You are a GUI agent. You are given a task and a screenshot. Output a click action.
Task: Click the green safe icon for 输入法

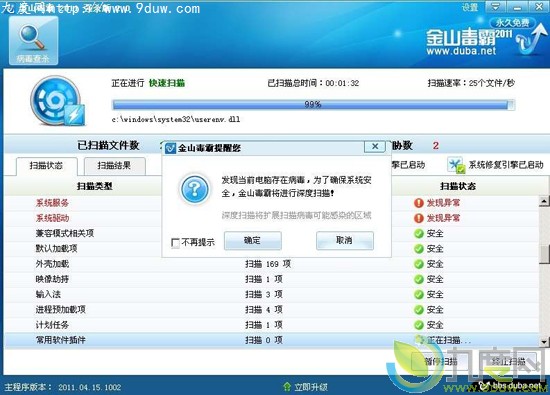pos(418,294)
